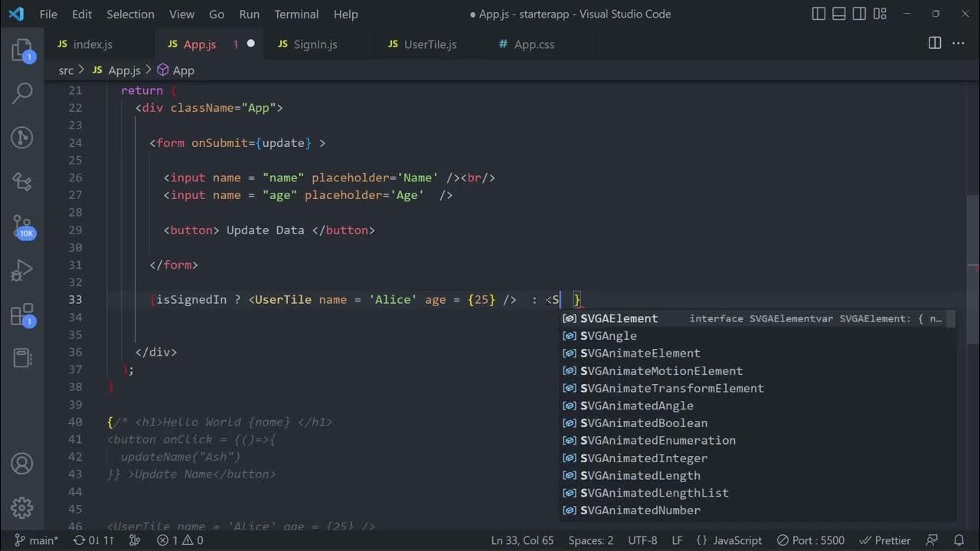980x551 pixels.
Task: Open the UTF-8 encoding picker
Action: point(642,540)
